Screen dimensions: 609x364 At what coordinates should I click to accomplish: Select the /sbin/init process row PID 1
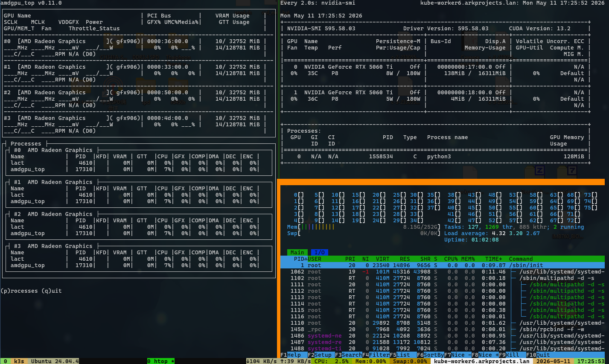(443, 265)
